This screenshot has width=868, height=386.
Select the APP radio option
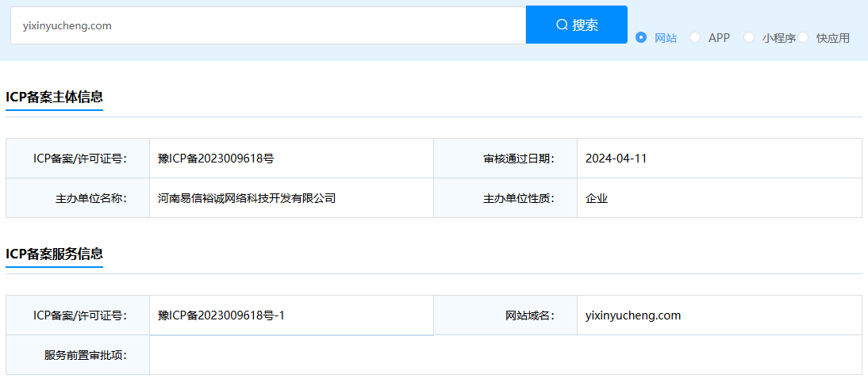(696, 37)
